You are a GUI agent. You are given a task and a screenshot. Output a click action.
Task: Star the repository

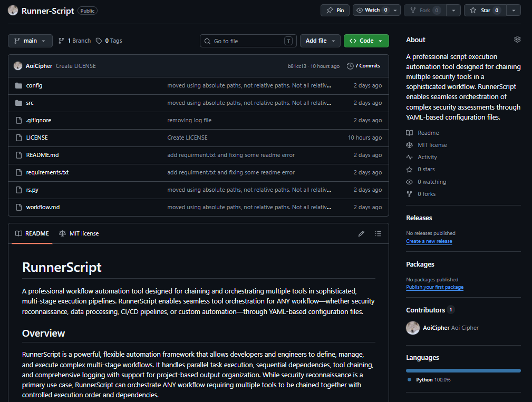[485, 10]
